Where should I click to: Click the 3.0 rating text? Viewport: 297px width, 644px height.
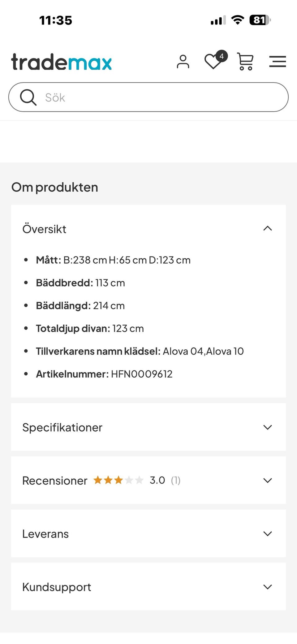(157, 480)
